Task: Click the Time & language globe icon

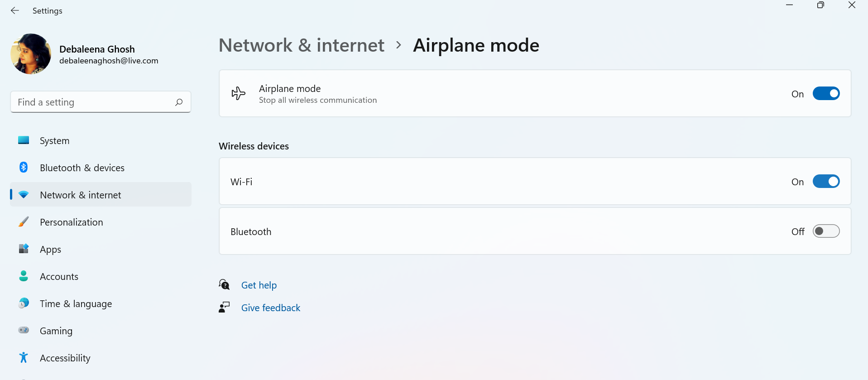Action: click(24, 303)
